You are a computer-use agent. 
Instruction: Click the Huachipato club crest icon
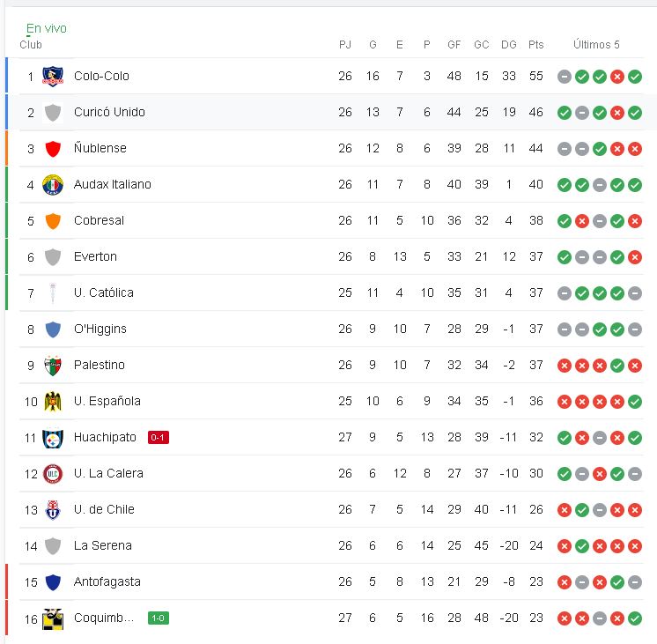click(x=53, y=438)
